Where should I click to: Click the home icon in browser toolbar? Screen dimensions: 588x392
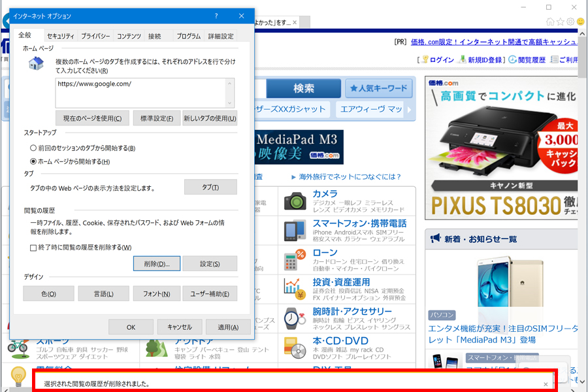click(x=550, y=22)
